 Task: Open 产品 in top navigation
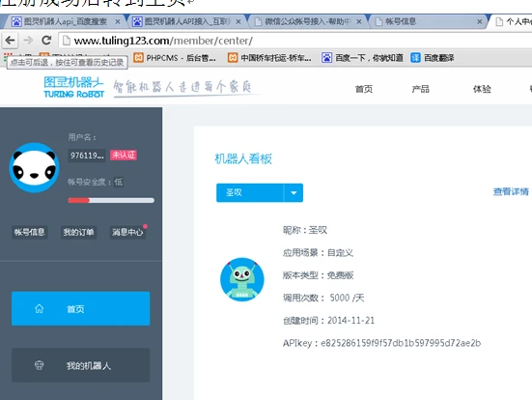(x=420, y=89)
